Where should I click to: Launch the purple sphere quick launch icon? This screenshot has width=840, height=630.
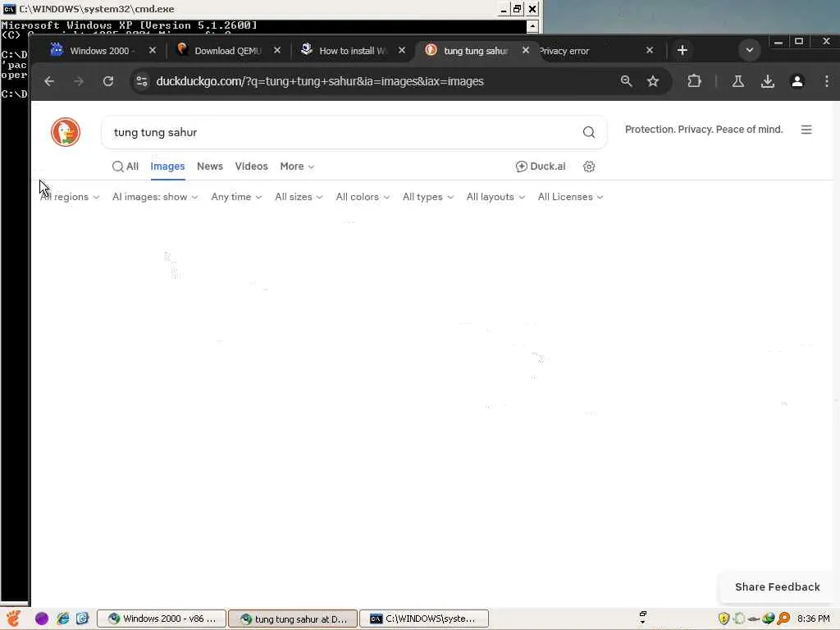point(42,619)
